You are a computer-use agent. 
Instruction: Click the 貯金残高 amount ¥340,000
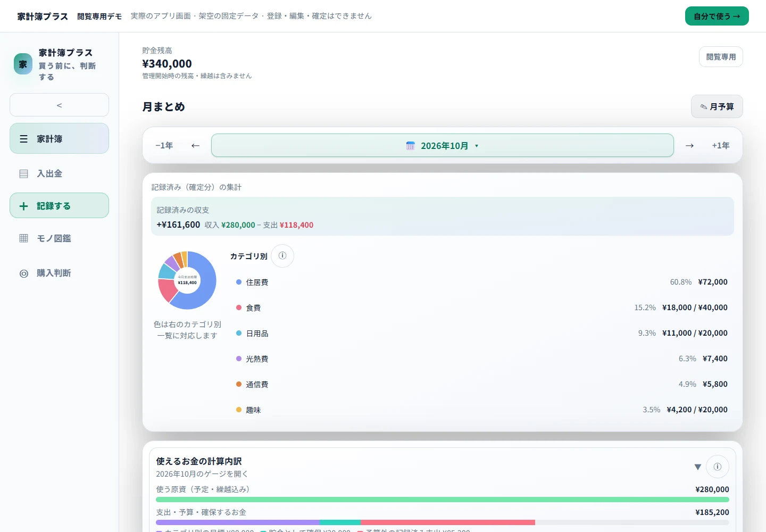(x=167, y=64)
